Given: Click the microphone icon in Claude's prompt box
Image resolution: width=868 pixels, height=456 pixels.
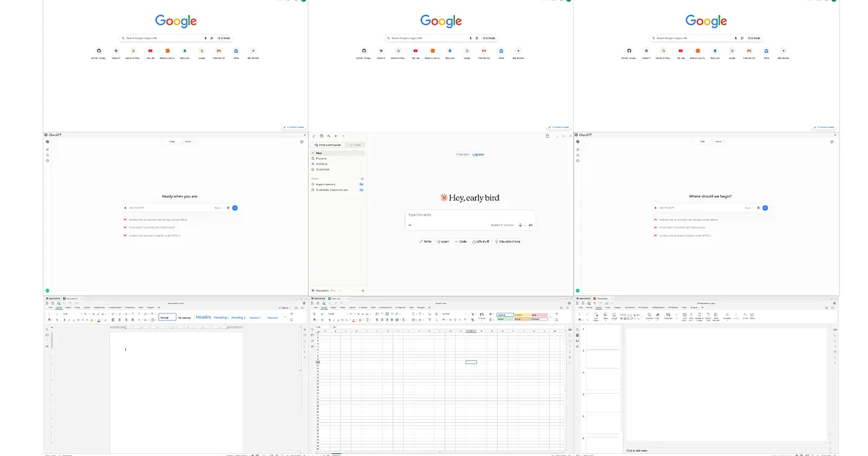Looking at the screenshot, I should tap(520, 225).
